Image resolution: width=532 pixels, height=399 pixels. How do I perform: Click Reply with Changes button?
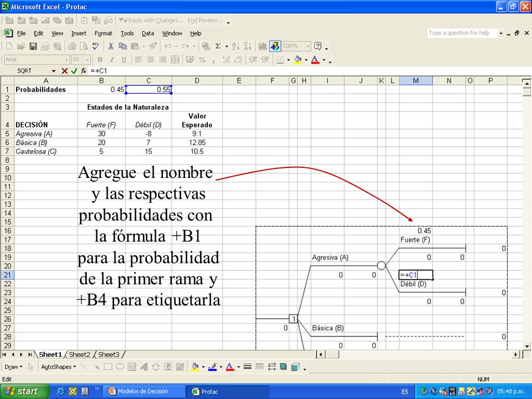[x=152, y=21]
